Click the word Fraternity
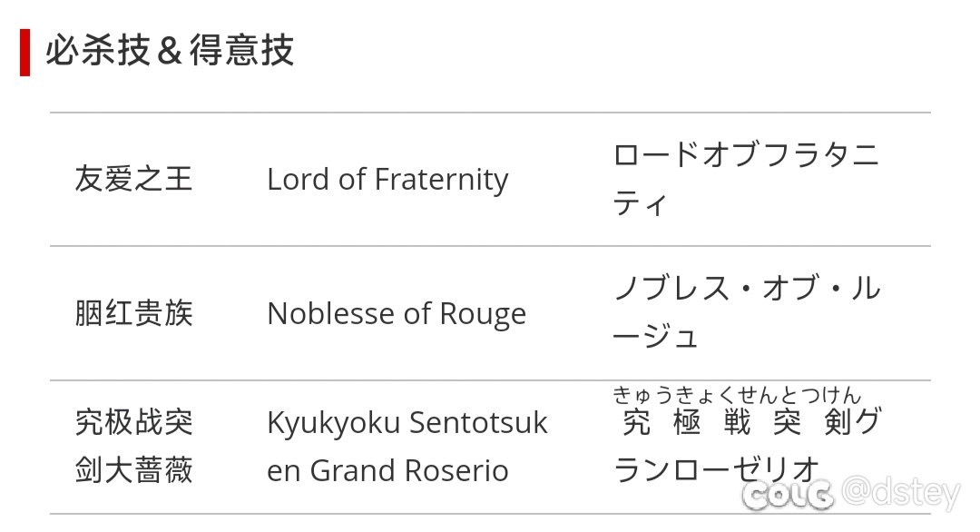The width and height of the screenshot is (980, 532). (x=441, y=180)
